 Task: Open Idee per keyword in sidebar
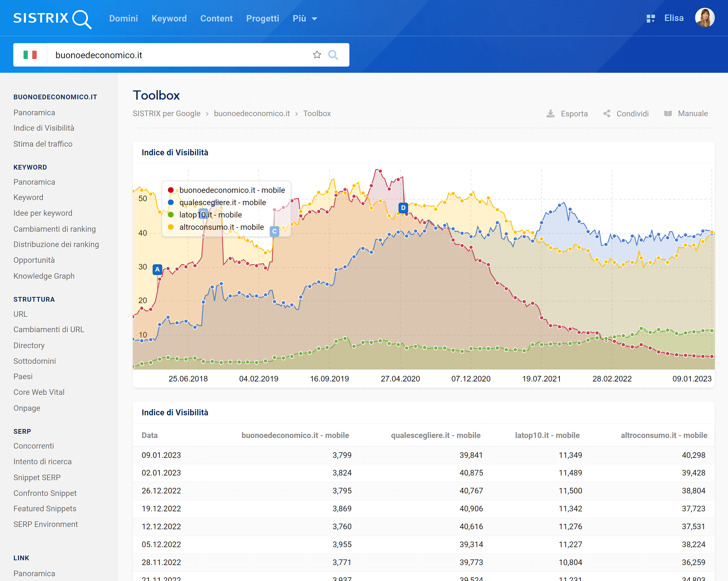[43, 213]
